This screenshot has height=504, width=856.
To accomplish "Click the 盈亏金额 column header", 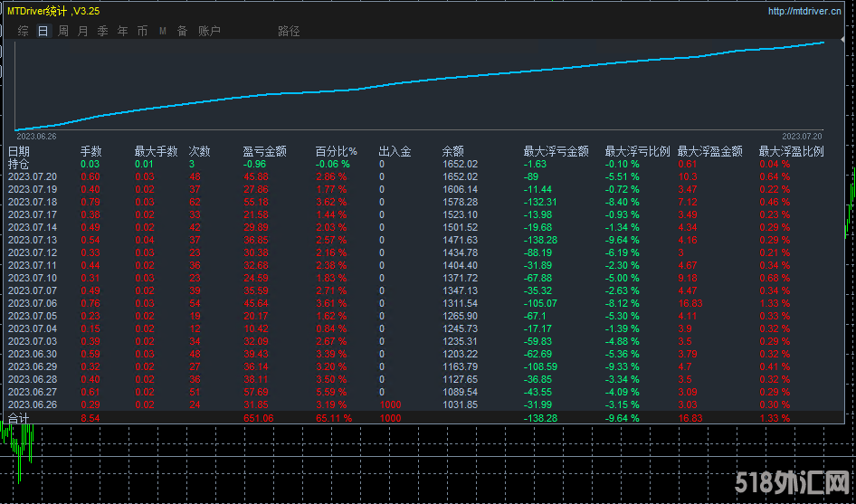I will tap(264, 152).
